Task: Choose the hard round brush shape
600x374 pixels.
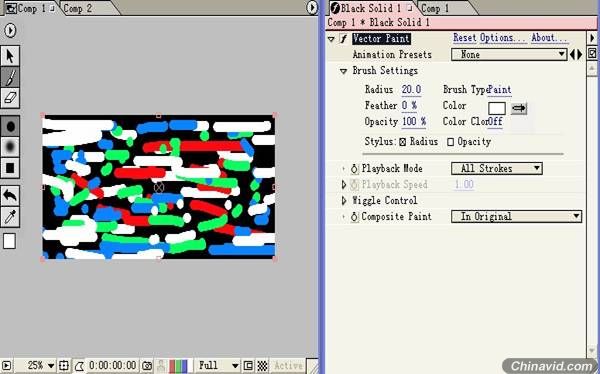Action: pos(10,126)
